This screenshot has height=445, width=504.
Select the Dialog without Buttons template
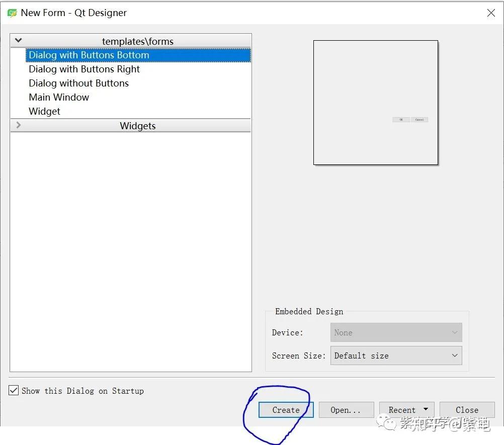[x=78, y=83]
